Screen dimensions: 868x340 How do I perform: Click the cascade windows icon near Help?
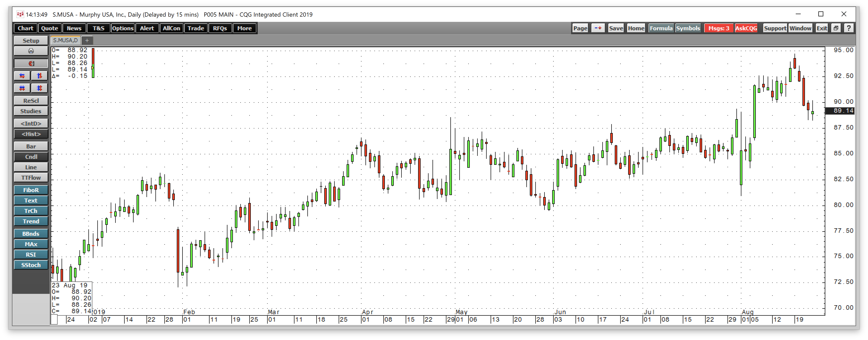click(x=836, y=28)
